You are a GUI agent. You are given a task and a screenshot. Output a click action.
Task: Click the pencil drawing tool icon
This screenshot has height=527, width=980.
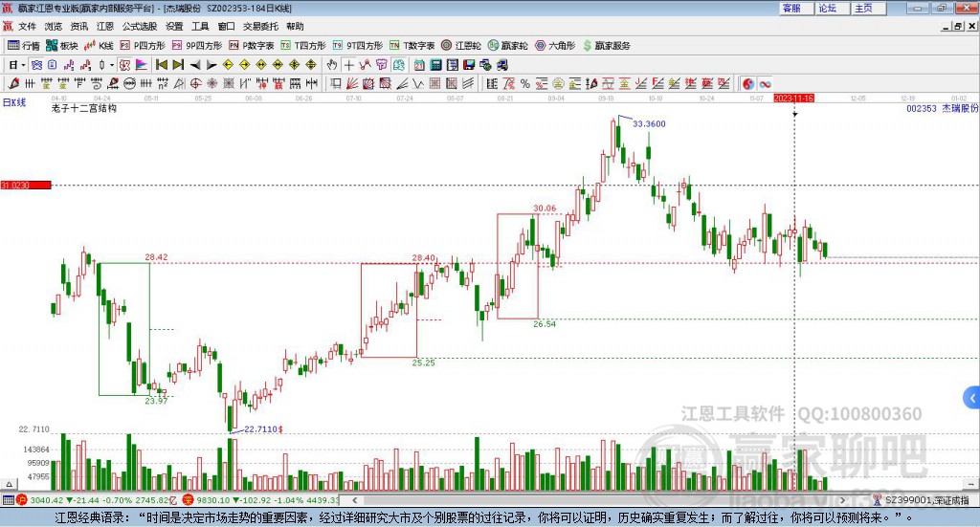(13, 83)
